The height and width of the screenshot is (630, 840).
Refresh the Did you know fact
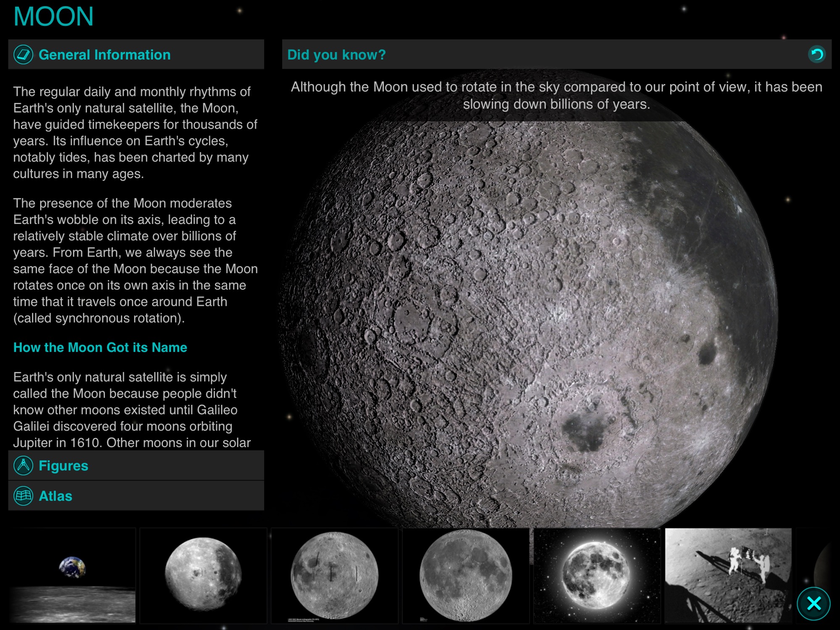pyautogui.click(x=817, y=55)
